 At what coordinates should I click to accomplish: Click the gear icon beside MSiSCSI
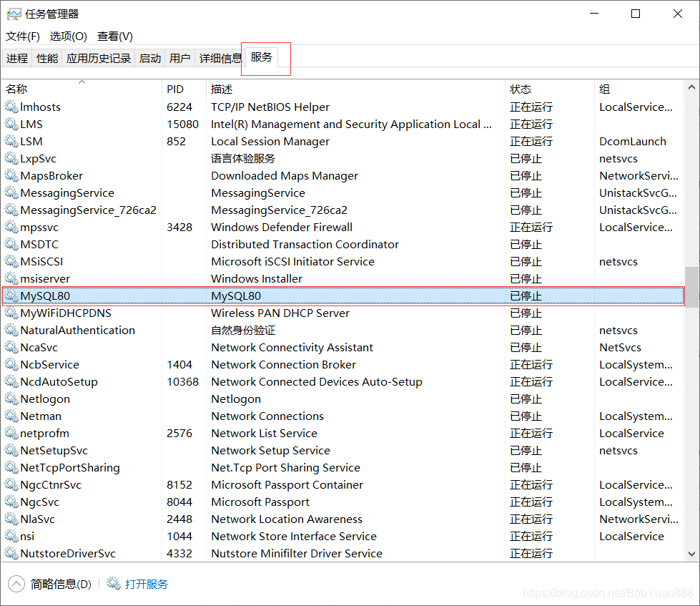coord(11,262)
